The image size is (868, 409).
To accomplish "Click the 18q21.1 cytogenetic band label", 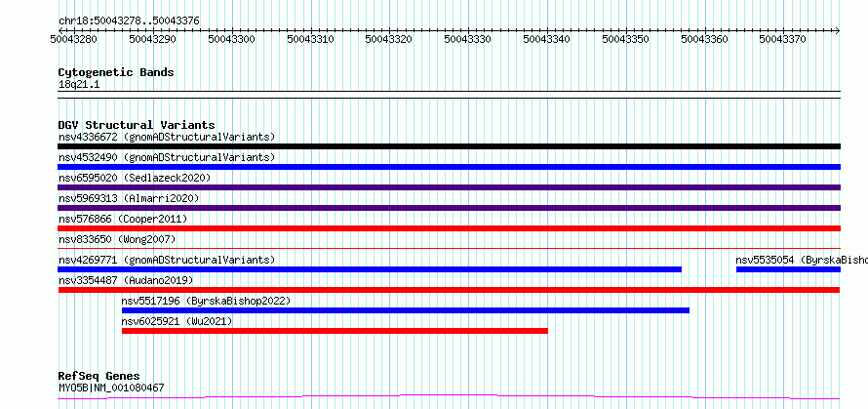I will pos(79,85).
